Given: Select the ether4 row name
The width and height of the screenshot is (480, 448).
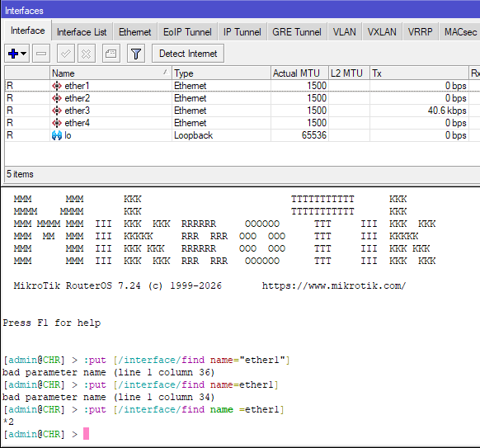Looking at the screenshot, I should (78, 123).
